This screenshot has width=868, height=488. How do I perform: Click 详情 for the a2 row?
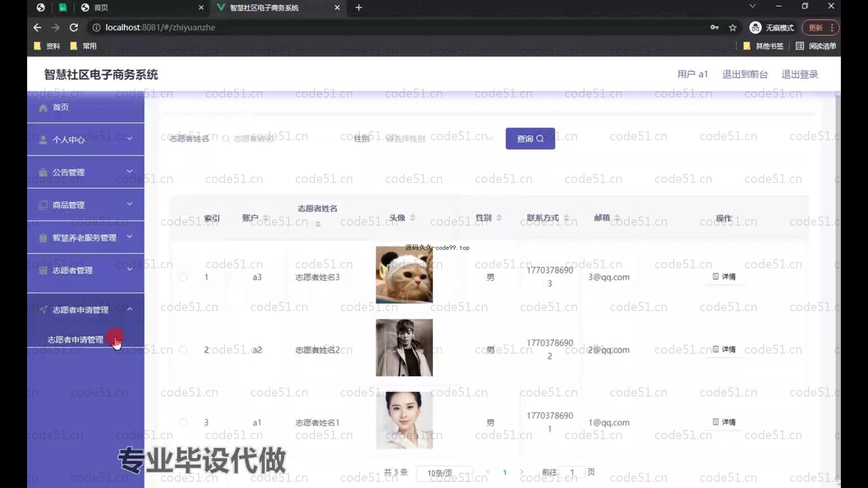tap(724, 349)
